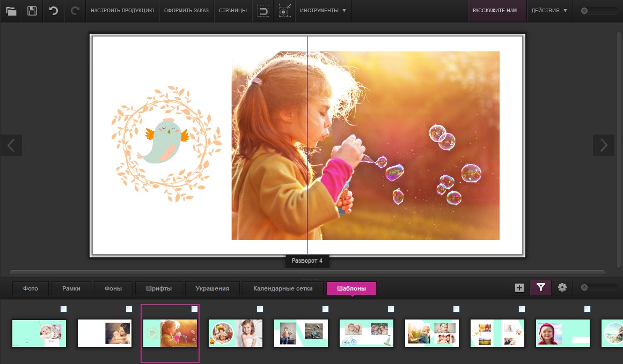Select the bird wreath decoration on canvas

pos(166,143)
